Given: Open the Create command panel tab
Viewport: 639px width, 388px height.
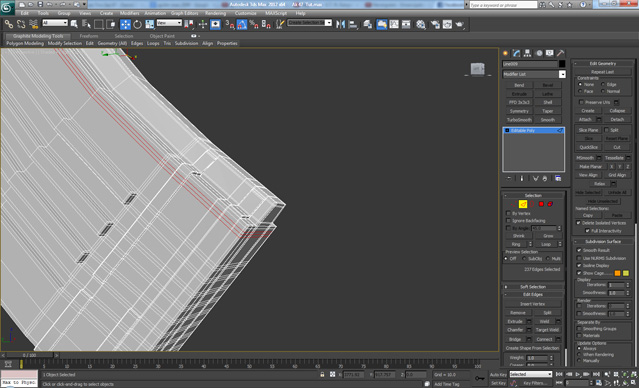Looking at the screenshot, I should (x=506, y=53).
